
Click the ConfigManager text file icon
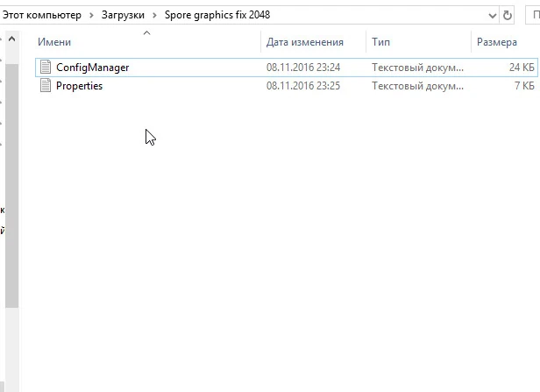46,67
